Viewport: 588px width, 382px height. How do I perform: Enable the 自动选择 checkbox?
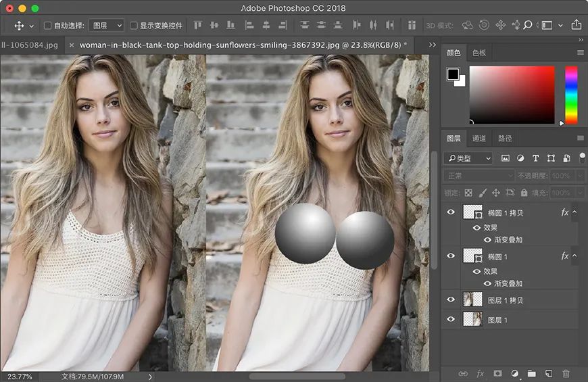(47, 26)
